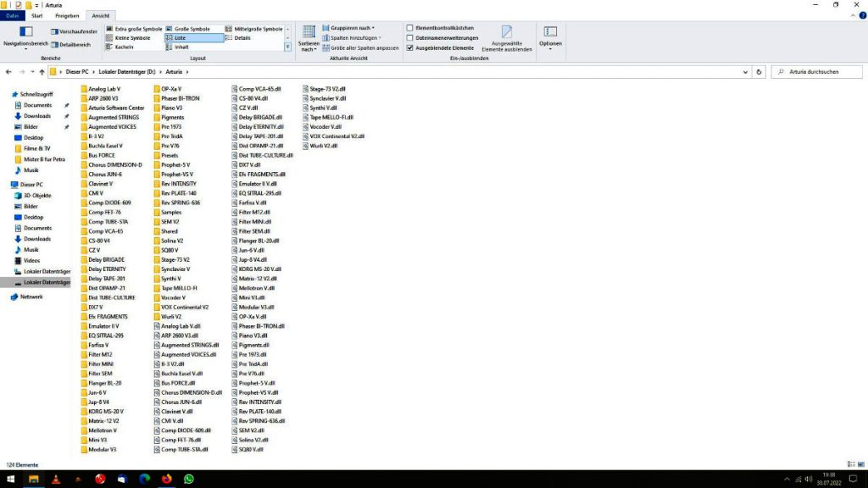Open the address bar history dropdown
Viewport: 868px width, 488px height.
tap(745, 72)
